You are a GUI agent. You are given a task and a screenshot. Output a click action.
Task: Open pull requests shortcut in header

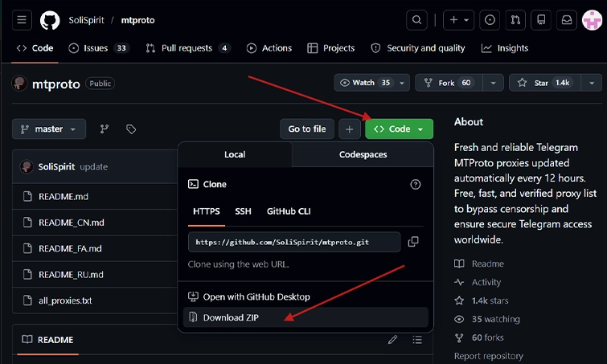point(515,20)
